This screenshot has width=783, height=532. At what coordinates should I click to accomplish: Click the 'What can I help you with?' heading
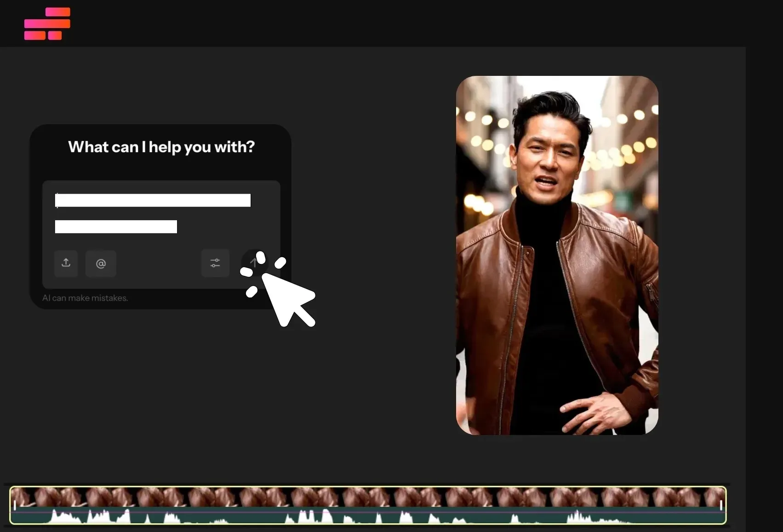161,147
